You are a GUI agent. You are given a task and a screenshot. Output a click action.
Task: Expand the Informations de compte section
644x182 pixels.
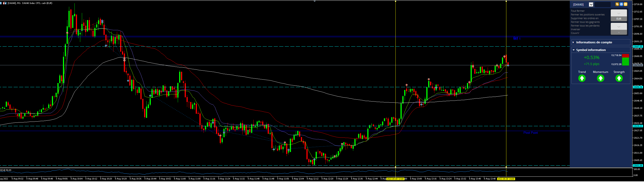pyautogui.click(x=601, y=42)
